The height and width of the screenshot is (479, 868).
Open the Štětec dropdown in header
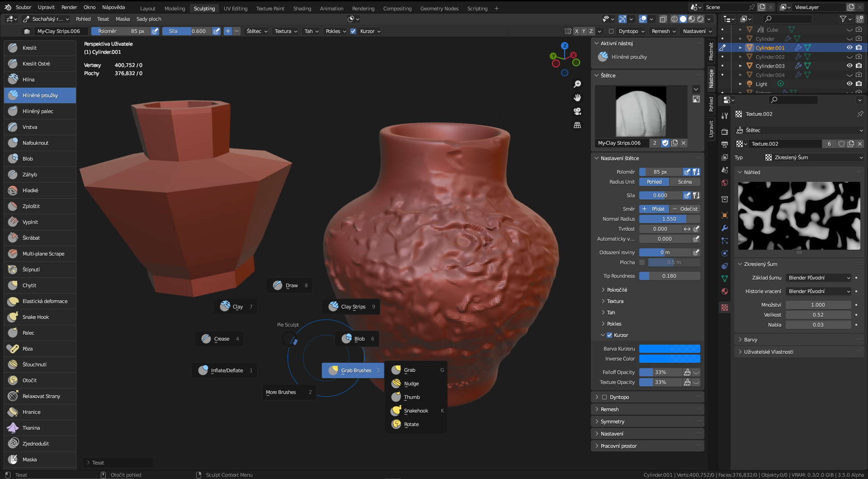257,31
